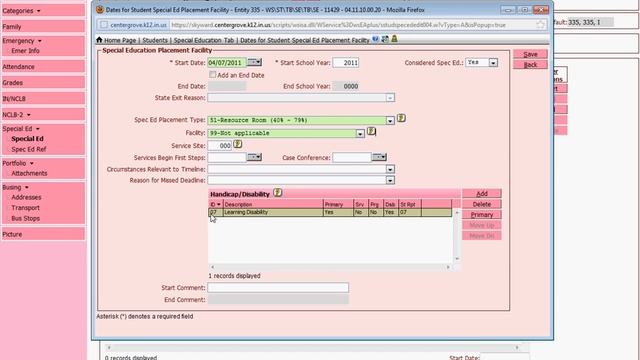Click disability list vertical scrollbar down arrow

(x=457, y=259)
